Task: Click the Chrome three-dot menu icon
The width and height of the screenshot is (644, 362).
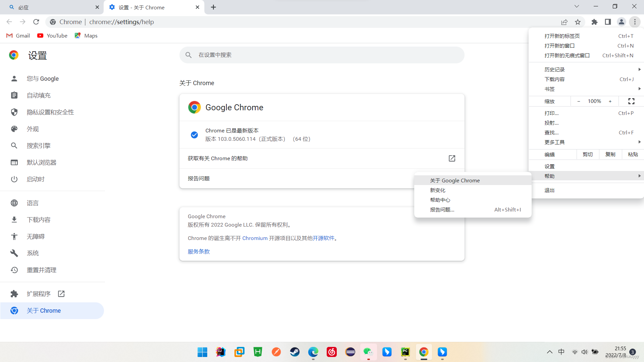Action: pos(635,22)
